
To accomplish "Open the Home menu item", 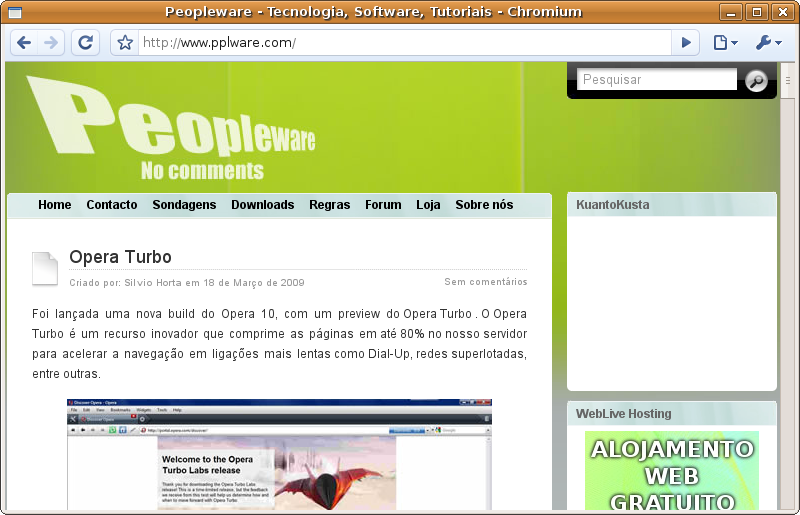I will click(x=55, y=205).
